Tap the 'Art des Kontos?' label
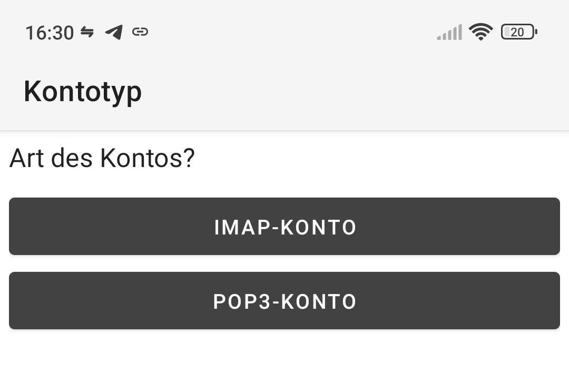 pos(102,158)
